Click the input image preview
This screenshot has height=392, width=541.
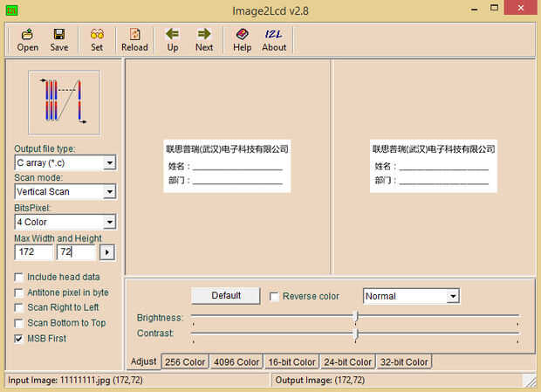(227, 166)
